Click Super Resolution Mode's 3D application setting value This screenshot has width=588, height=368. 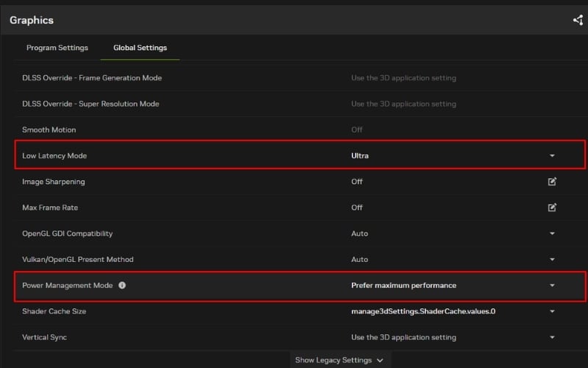point(404,104)
